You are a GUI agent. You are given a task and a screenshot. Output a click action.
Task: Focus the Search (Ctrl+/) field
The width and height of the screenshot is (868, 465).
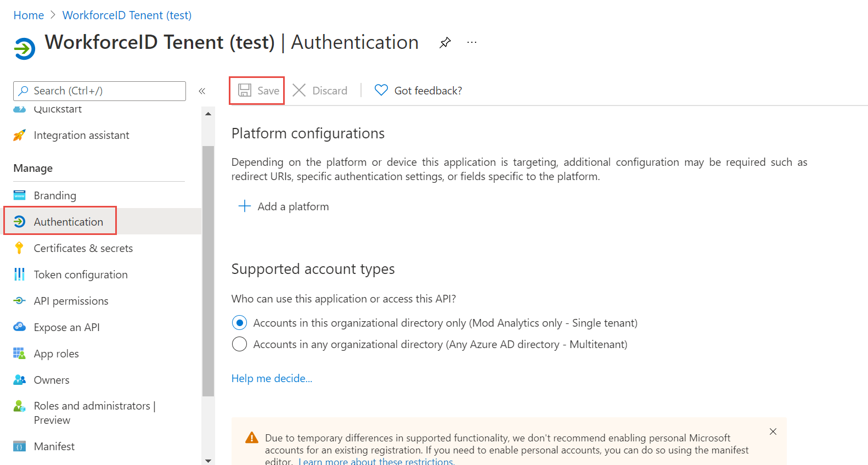99,91
